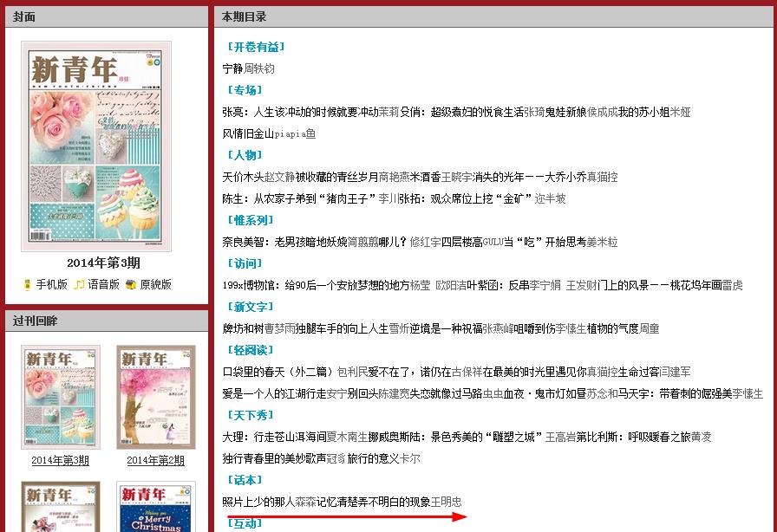777x532 pixels.
Task: Open the [话本] section heading
Action: tap(245, 480)
